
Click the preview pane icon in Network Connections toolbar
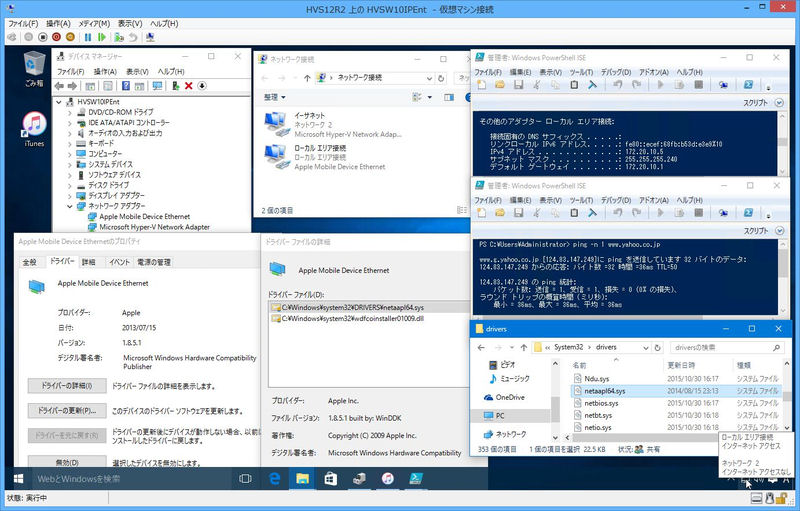(448, 97)
